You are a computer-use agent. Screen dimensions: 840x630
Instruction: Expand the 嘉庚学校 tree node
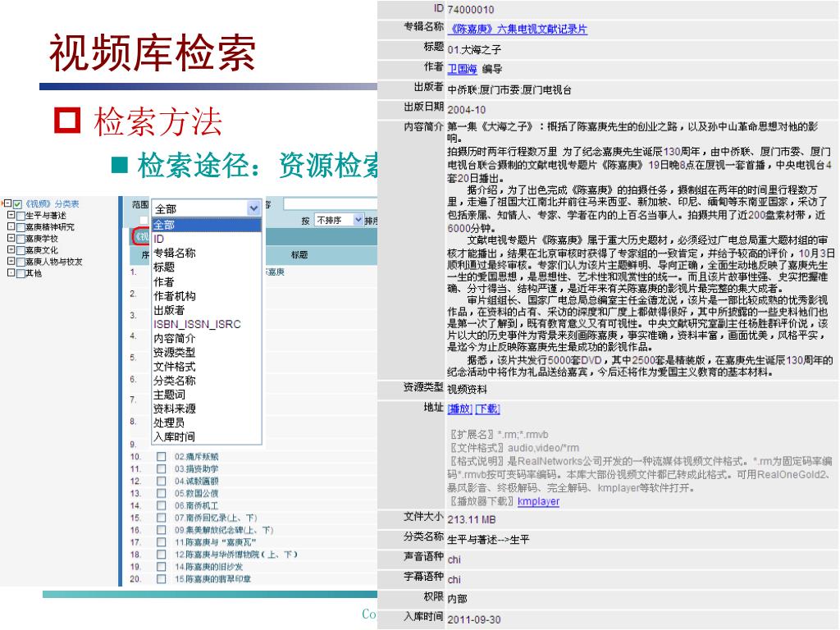coord(11,239)
